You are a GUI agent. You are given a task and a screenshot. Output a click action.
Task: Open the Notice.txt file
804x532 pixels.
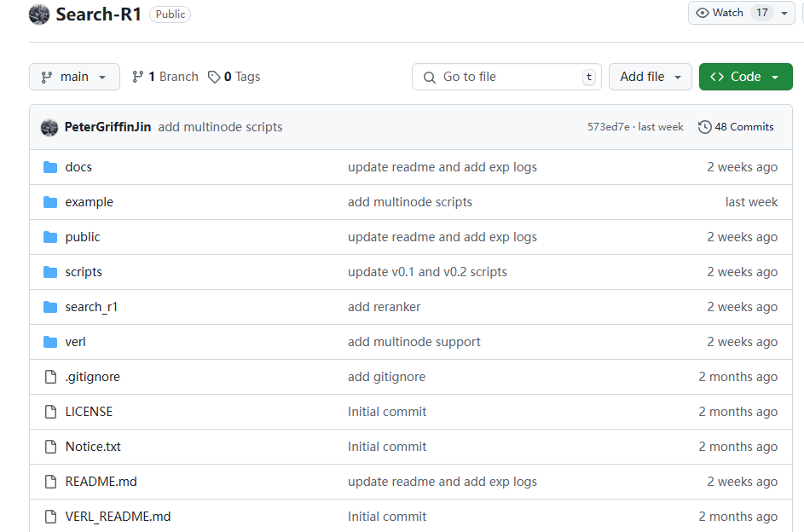click(93, 447)
